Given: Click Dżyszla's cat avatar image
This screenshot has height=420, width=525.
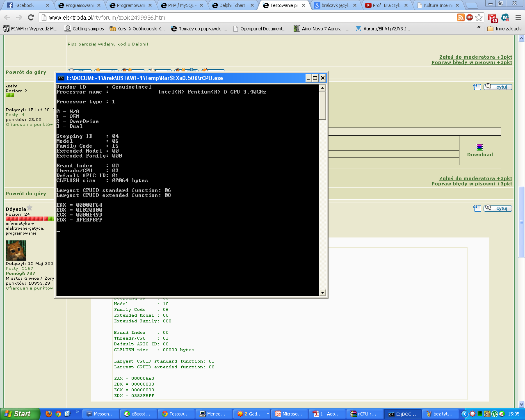Looking at the screenshot, I should [x=16, y=250].
